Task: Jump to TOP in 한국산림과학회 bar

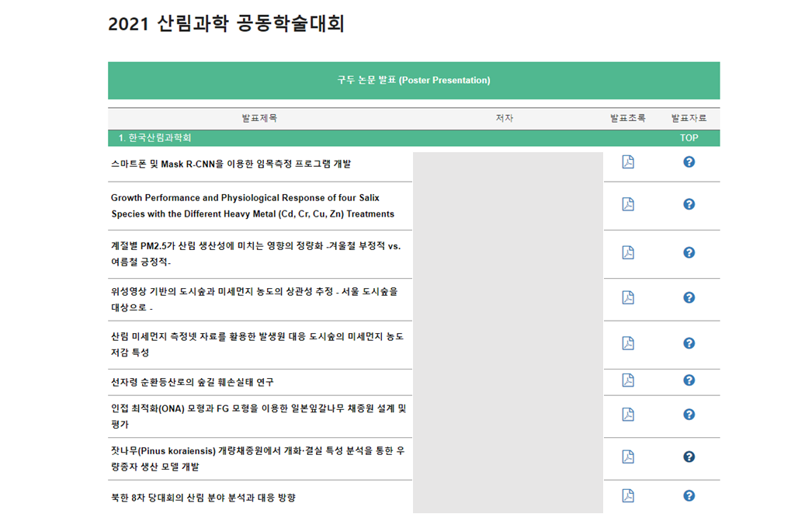Action: pos(689,138)
